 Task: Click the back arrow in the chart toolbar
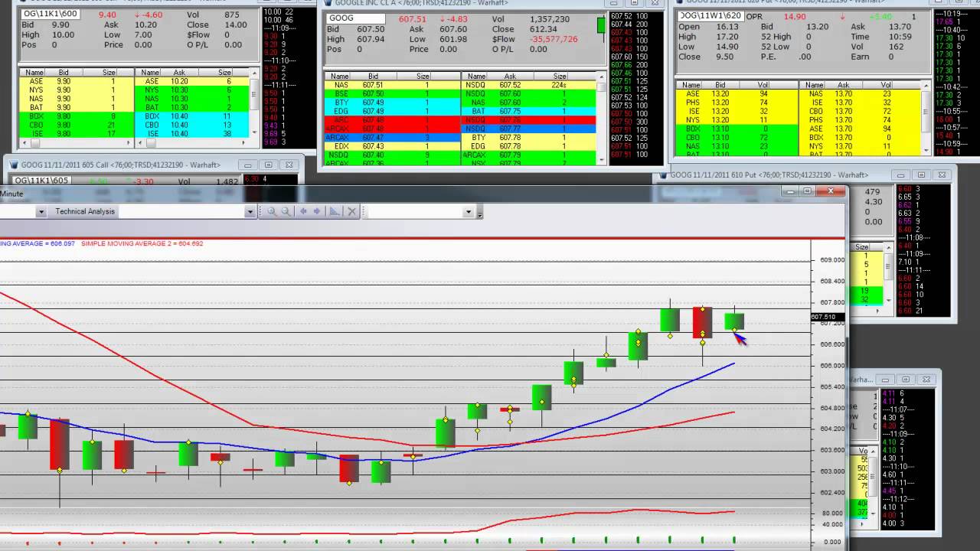[x=303, y=211]
